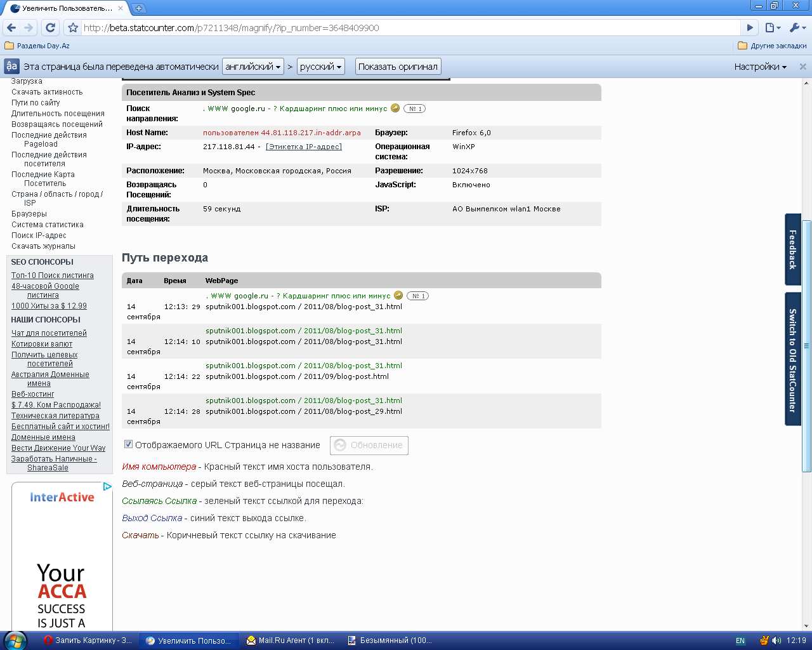Image resolution: width=812 pixels, height=650 pixels.
Task: Open the Feedback side tab
Action: [x=793, y=249]
